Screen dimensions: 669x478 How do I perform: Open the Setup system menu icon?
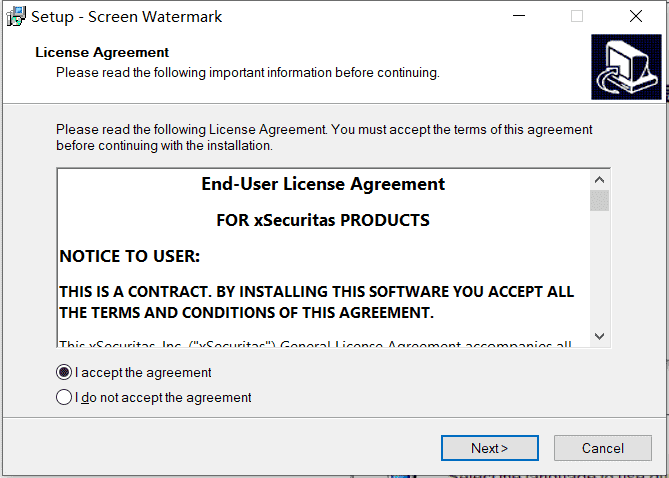(x=16, y=16)
